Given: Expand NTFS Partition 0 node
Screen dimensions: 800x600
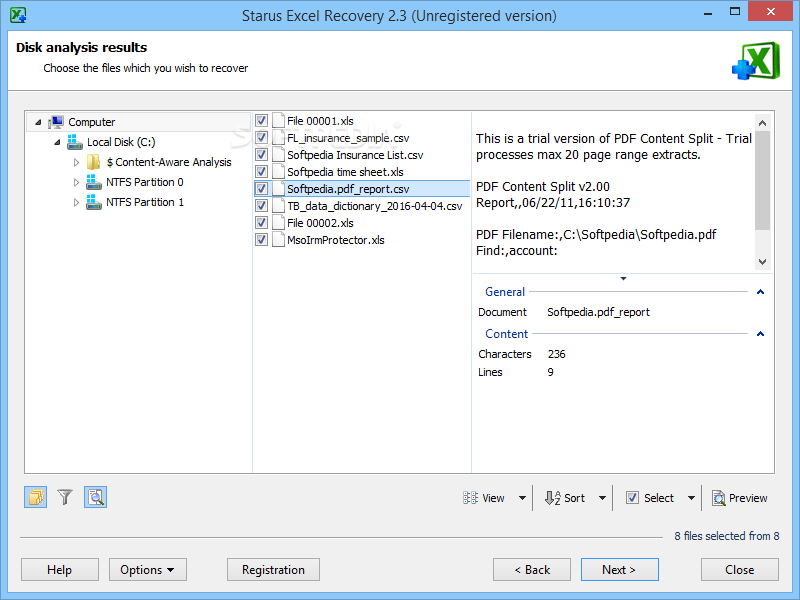Looking at the screenshot, I should 76,182.
